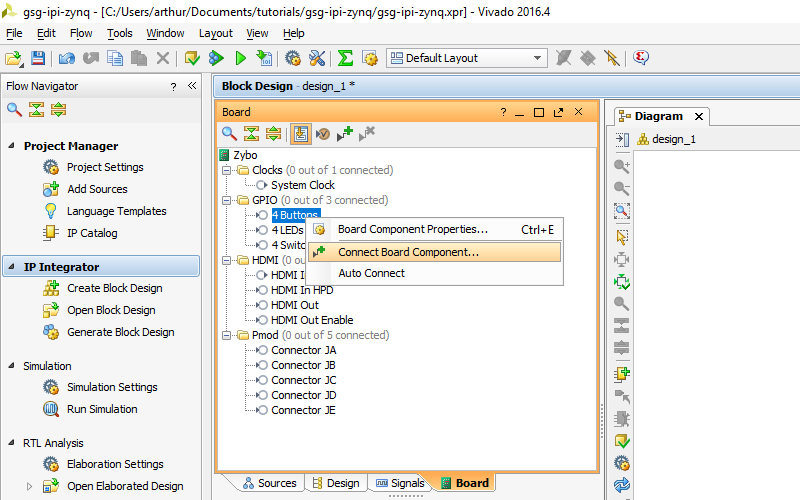Click Search icon in Flow Navigator
The width and height of the screenshot is (800, 500).
click(x=14, y=109)
